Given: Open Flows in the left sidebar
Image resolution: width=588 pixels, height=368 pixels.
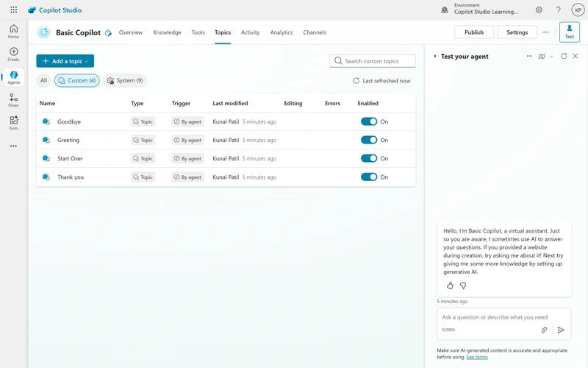Looking at the screenshot, I should coord(13,100).
